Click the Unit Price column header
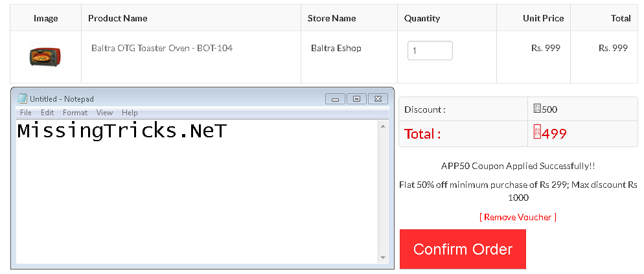Viewport: 644px width, 274px height. 543,18
